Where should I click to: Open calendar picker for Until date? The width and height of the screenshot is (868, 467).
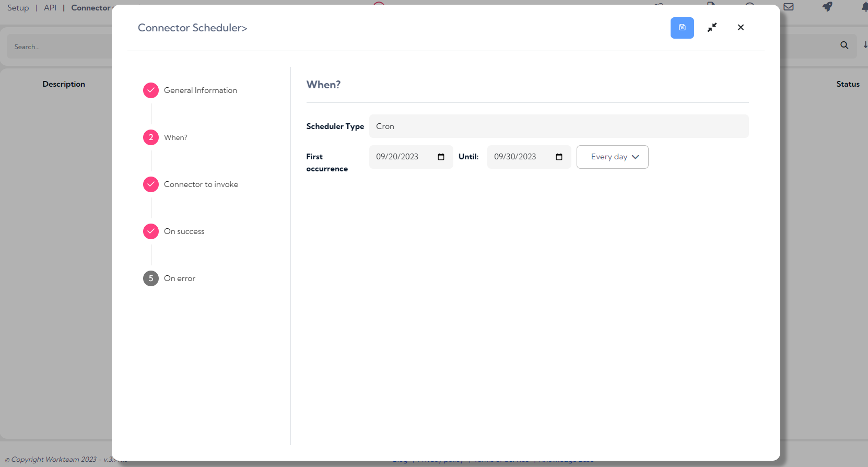tap(559, 157)
